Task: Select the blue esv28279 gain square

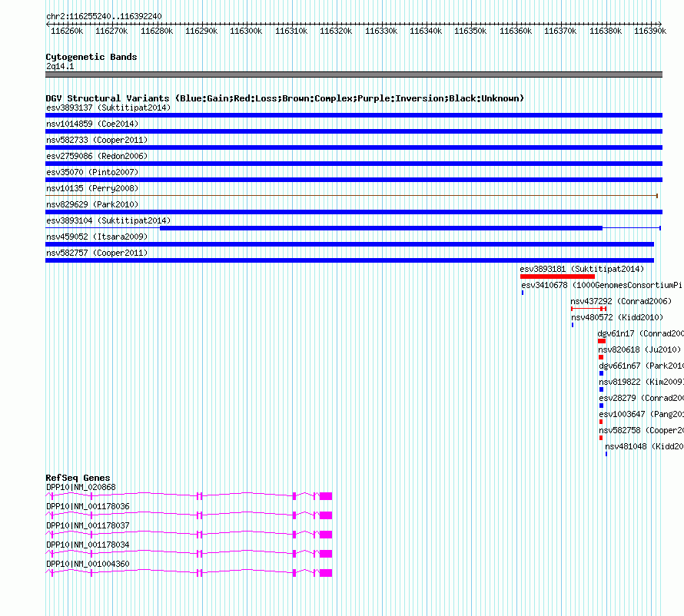Action: coord(601,406)
